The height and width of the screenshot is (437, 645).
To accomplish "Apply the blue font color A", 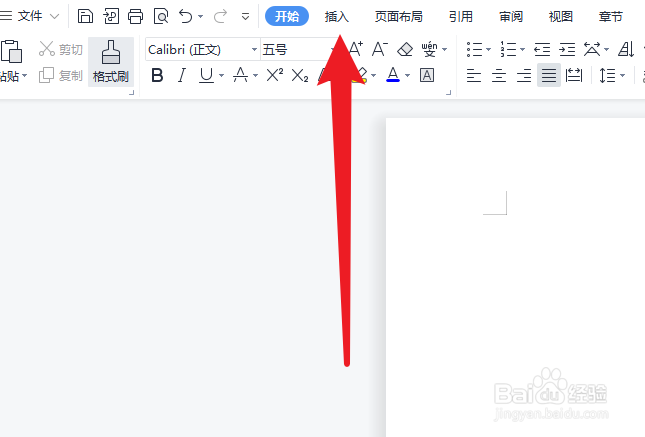I will pyautogui.click(x=393, y=75).
